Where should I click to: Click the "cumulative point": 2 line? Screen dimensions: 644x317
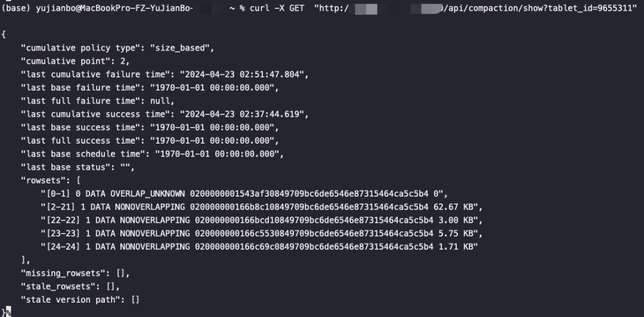click(x=75, y=61)
